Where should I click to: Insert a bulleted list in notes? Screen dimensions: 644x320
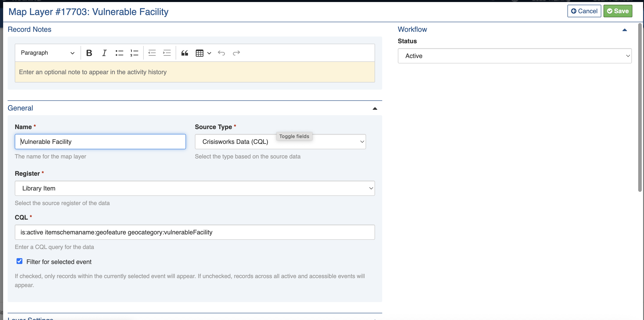click(119, 53)
